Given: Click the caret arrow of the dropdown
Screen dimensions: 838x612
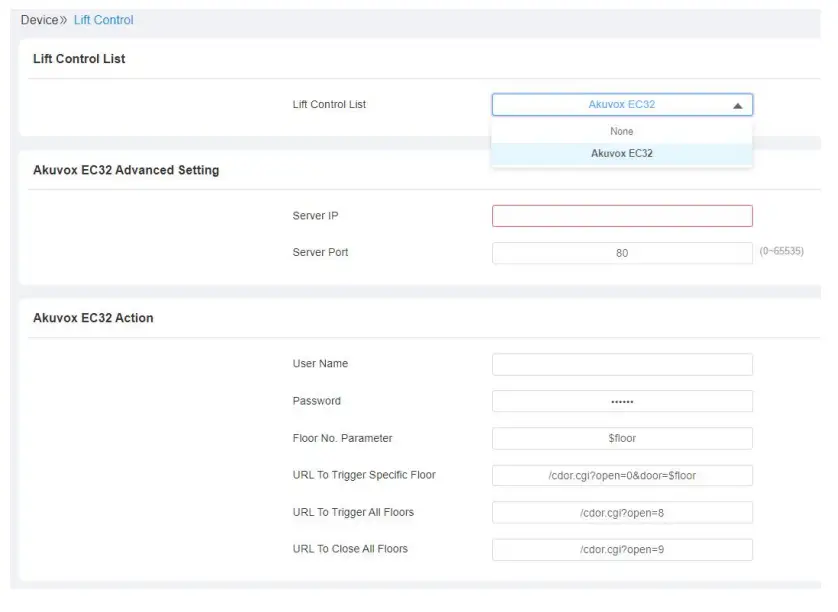Looking at the screenshot, I should [x=738, y=105].
